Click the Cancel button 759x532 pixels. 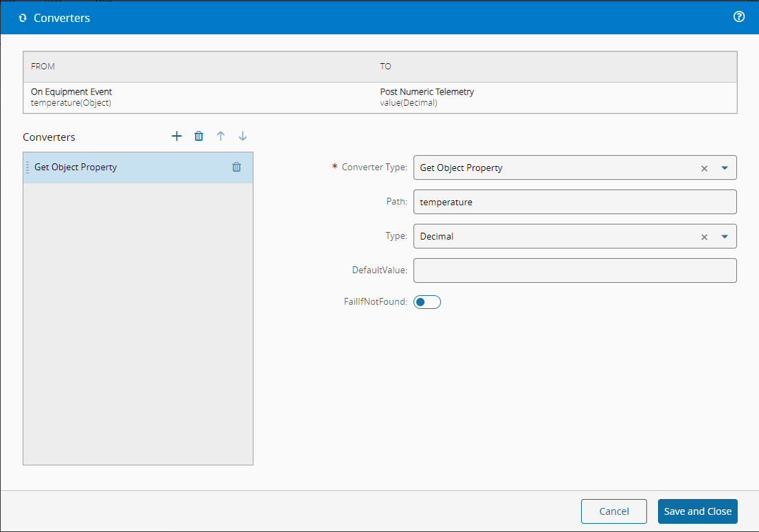tap(613, 511)
